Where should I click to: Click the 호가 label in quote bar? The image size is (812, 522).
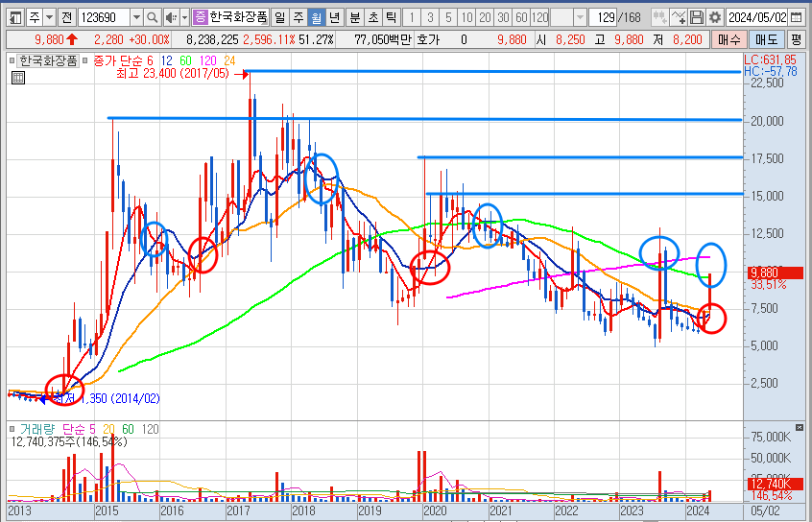[428, 39]
